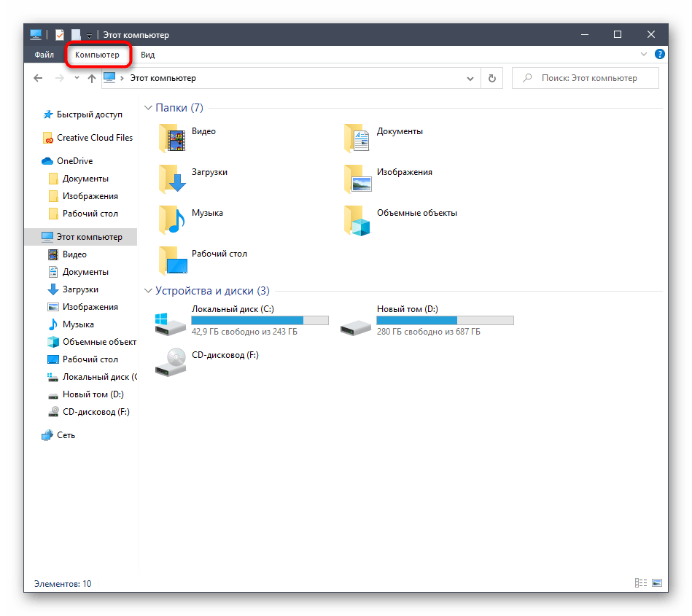Collapse the Устройства и диски group
692x616 pixels.
148,291
